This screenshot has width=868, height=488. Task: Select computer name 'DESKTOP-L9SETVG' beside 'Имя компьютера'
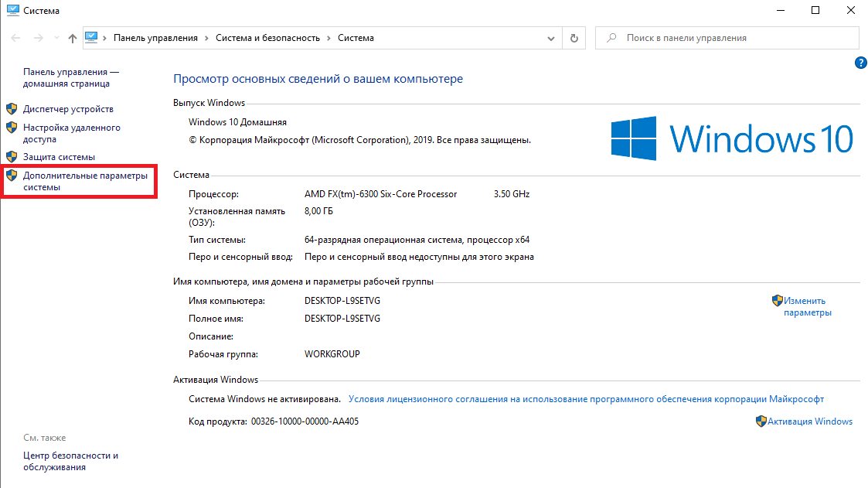[x=342, y=301]
